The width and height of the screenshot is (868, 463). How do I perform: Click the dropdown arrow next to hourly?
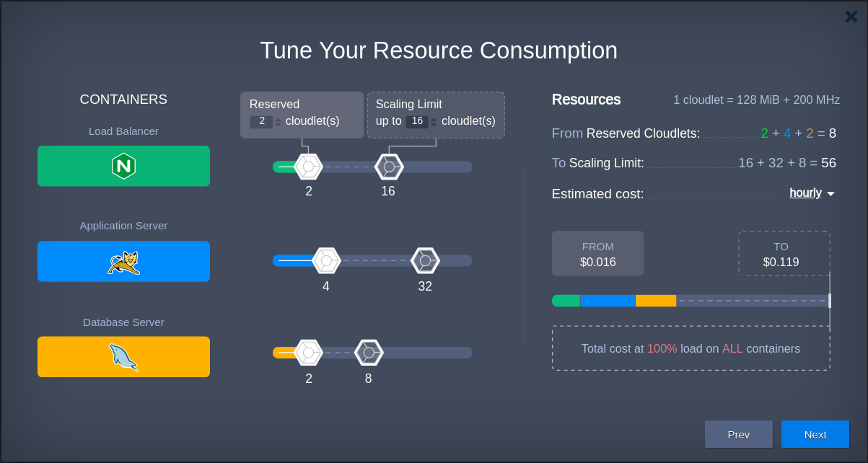[830, 194]
